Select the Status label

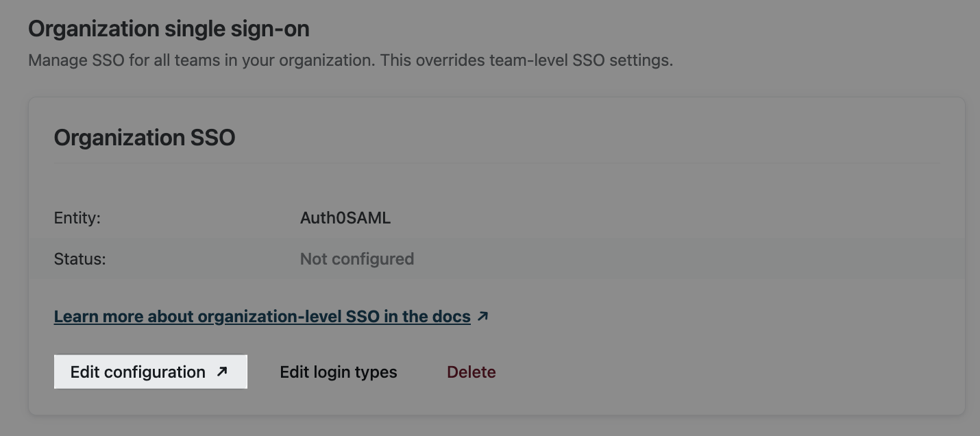(79, 259)
